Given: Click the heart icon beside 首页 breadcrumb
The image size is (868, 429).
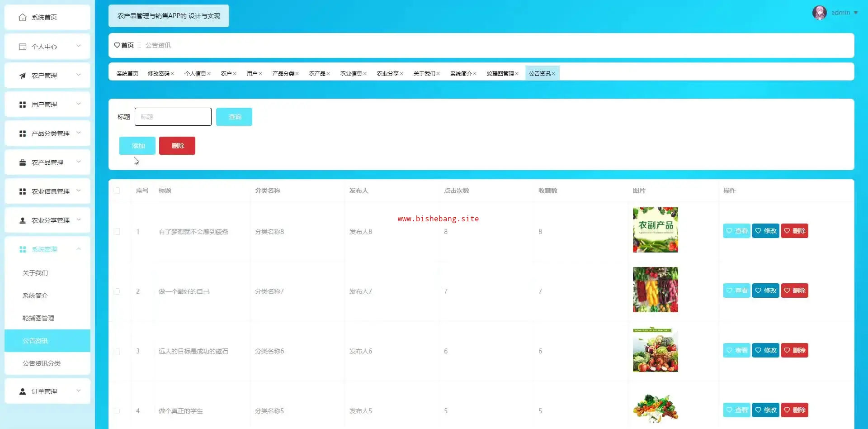Looking at the screenshot, I should click(x=117, y=45).
